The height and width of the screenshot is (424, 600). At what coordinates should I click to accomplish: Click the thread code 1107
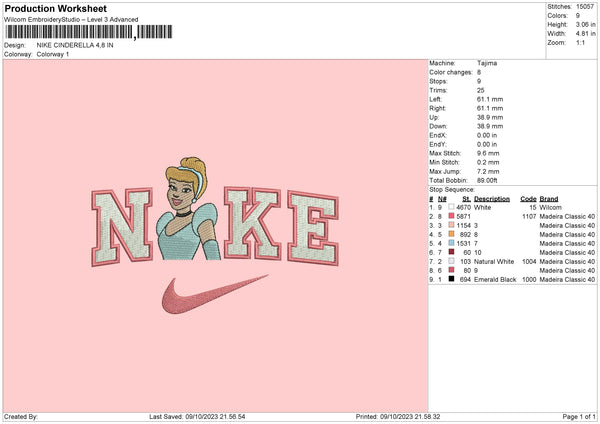[x=529, y=216]
